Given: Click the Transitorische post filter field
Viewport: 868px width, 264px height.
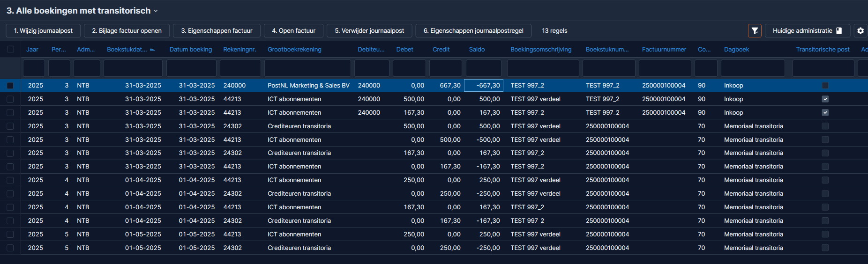Looking at the screenshot, I should pos(823,68).
